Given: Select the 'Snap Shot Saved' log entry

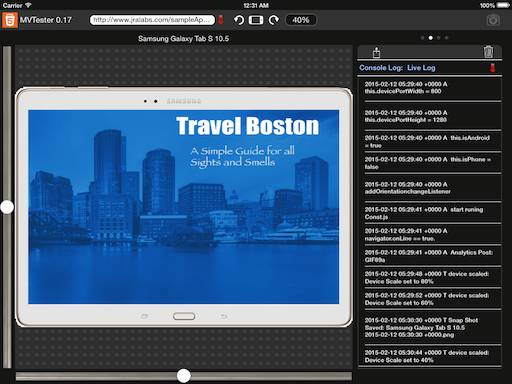Looking at the screenshot, I should [x=430, y=327].
